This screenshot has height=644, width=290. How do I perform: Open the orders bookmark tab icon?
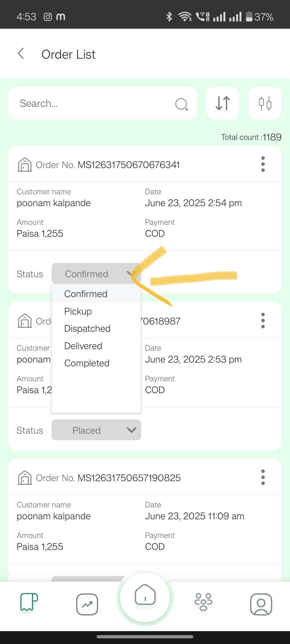(x=29, y=602)
